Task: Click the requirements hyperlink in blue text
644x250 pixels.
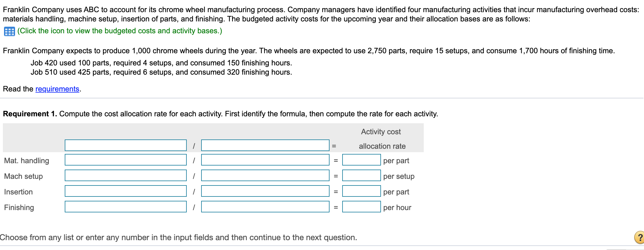Action: tap(57, 89)
